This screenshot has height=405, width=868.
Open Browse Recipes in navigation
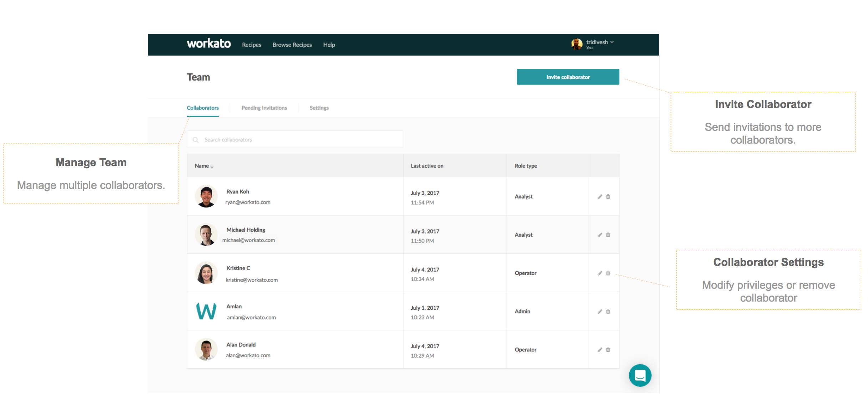click(x=292, y=45)
